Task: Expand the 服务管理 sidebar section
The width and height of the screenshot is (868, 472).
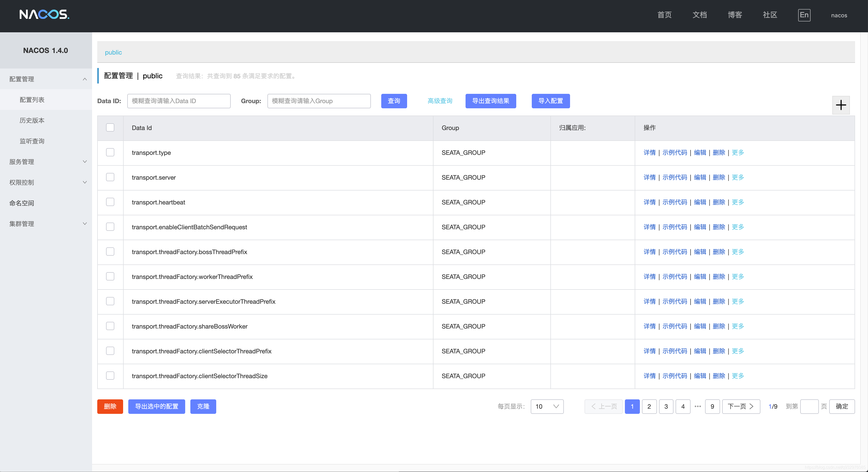Action: point(46,162)
